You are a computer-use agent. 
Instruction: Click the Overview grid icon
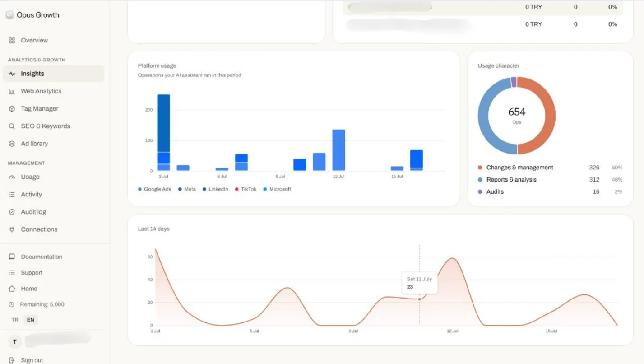point(12,40)
